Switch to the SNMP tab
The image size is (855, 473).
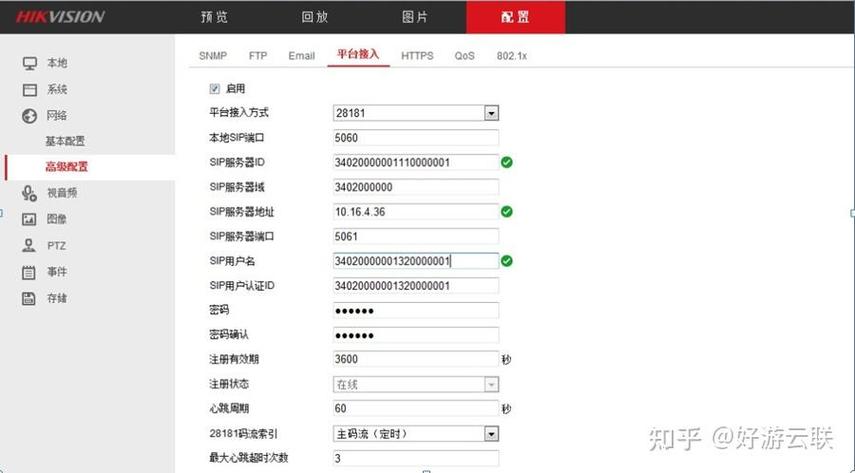coord(213,56)
